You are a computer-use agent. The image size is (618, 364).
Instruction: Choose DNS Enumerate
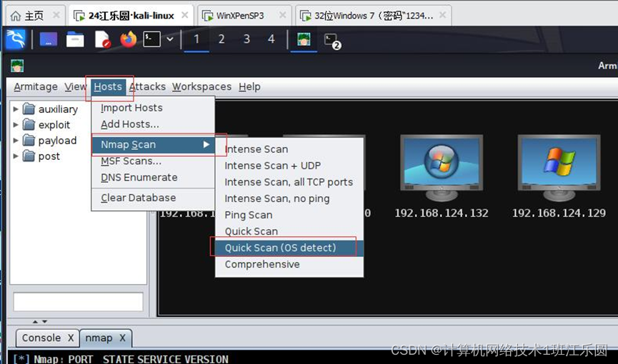[x=153, y=177]
